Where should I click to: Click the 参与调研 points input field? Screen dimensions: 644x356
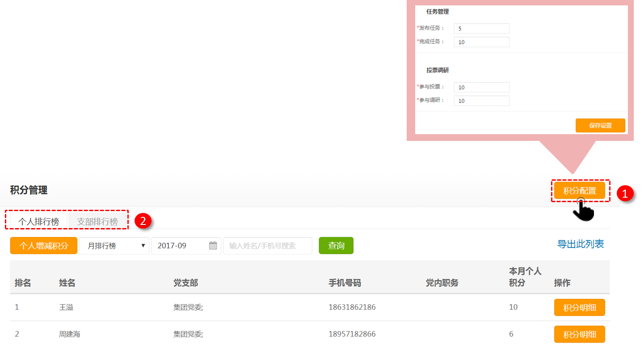point(481,101)
